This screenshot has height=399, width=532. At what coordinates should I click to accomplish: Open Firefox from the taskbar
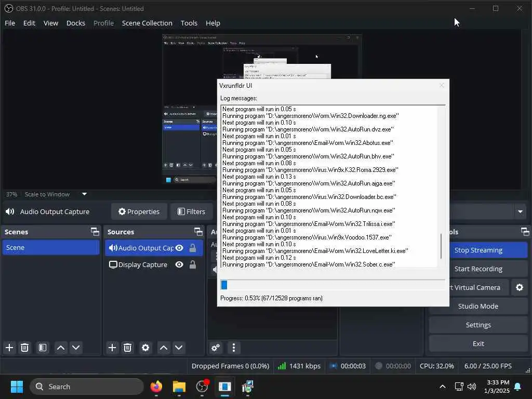pyautogui.click(x=156, y=387)
